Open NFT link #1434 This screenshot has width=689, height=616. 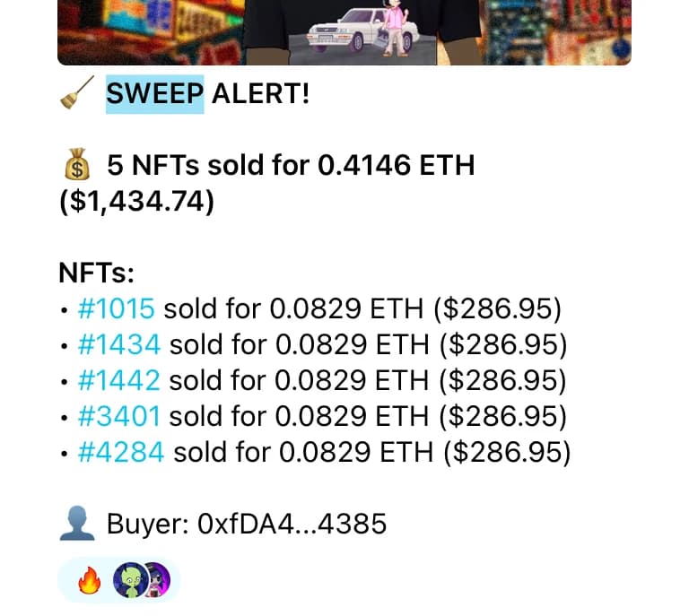tap(119, 345)
